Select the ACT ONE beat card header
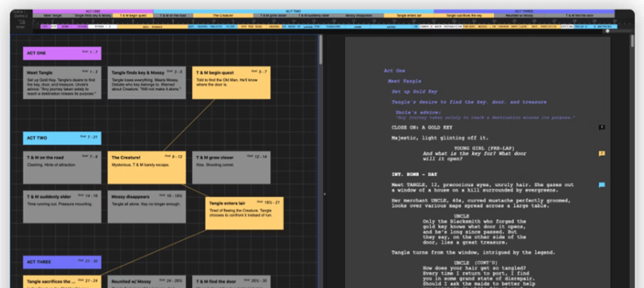Viewport: 644px width, 288px height. click(x=62, y=53)
